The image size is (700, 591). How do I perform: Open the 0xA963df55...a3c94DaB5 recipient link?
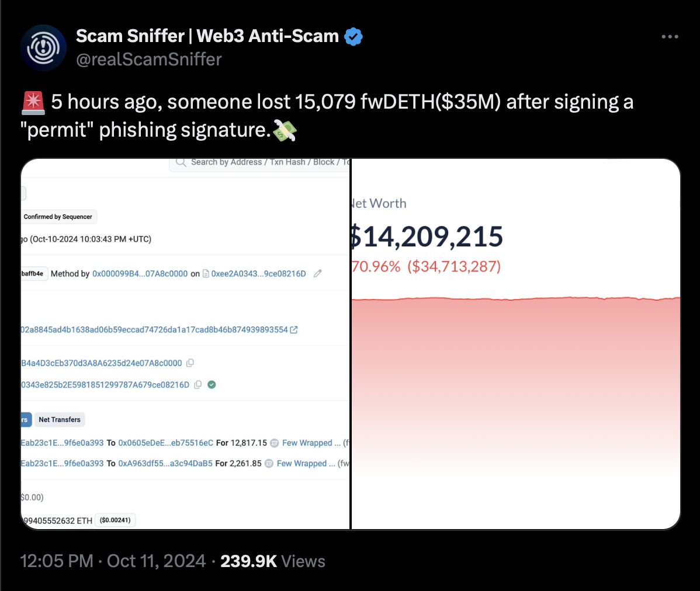[x=165, y=463]
